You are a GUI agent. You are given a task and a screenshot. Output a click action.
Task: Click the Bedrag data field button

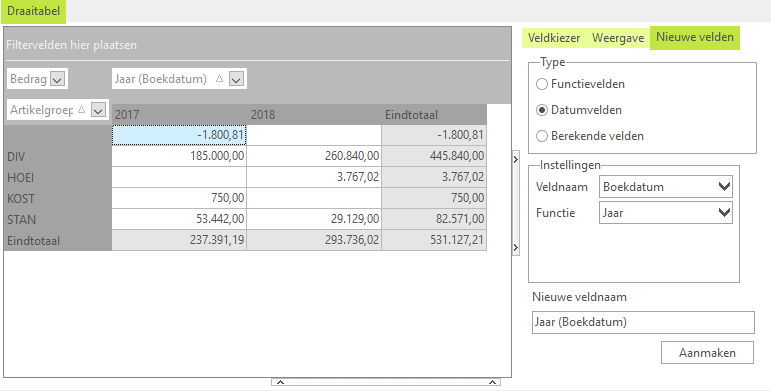(37, 79)
